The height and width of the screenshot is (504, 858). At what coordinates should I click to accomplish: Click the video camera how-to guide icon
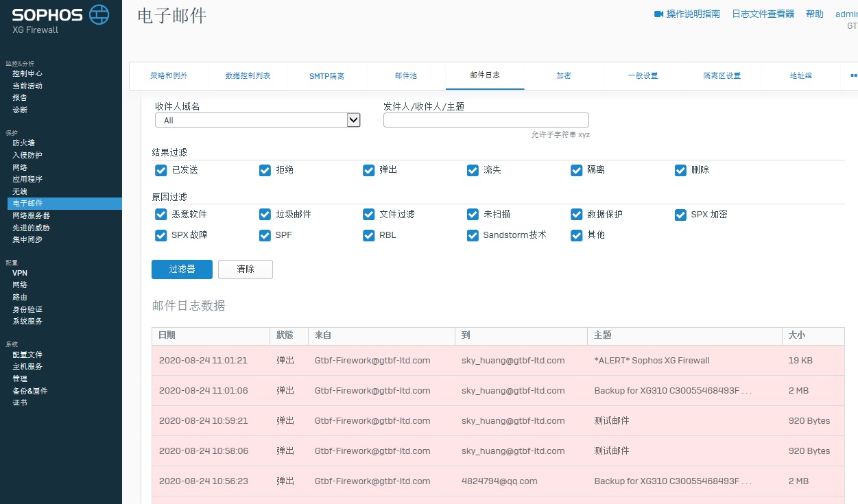[x=658, y=14]
